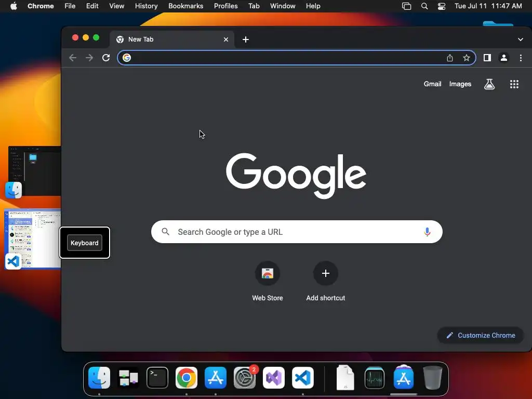Close the New Tab tab
The height and width of the screenshot is (399, 532).
click(x=226, y=39)
